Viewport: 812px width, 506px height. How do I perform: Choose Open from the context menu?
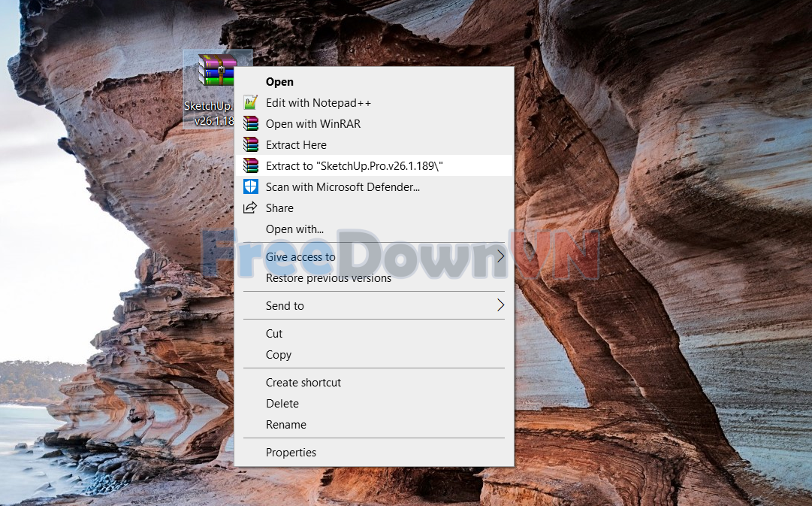[279, 82]
